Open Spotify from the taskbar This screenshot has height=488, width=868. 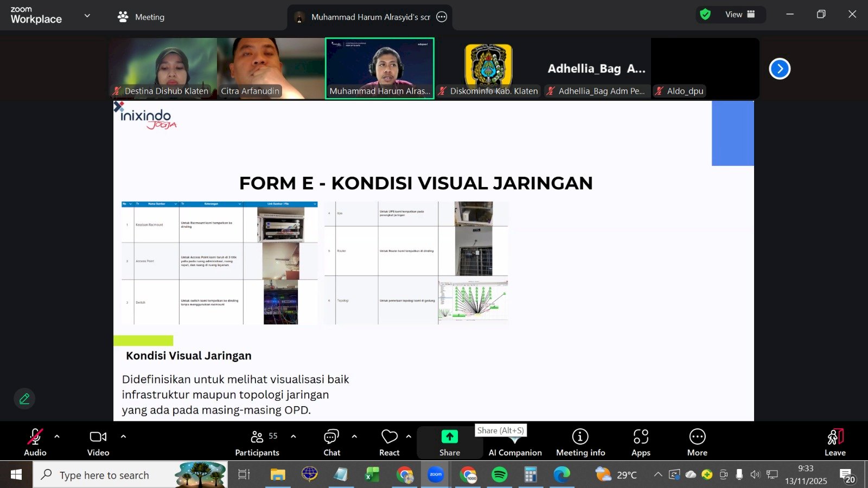click(499, 474)
